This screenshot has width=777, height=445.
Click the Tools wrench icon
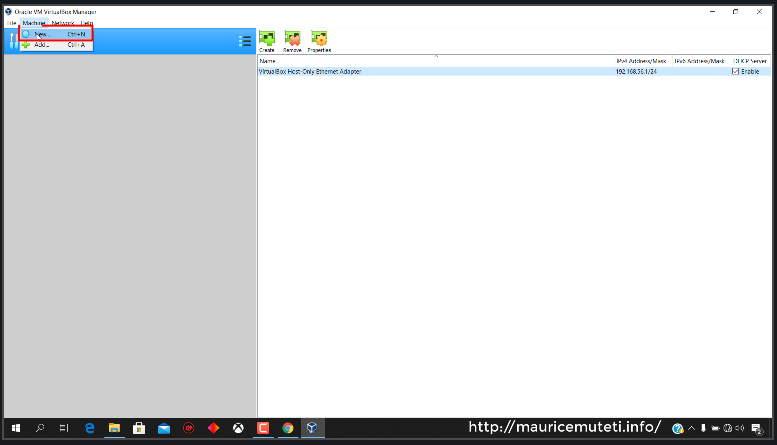tap(12, 41)
